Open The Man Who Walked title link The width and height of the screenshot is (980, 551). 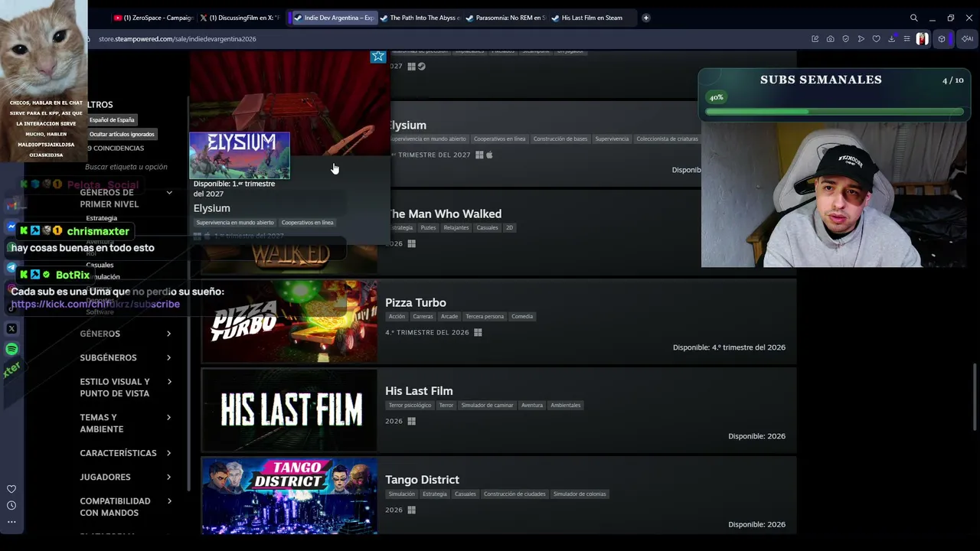(x=445, y=214)
